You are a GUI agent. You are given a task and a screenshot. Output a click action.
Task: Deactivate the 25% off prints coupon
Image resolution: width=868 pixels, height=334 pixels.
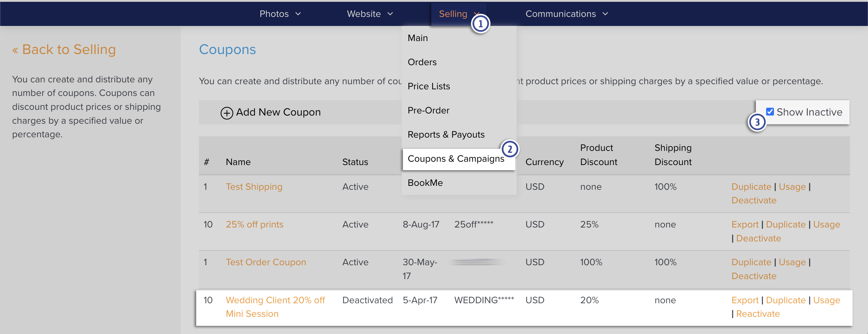click(759, 238)
